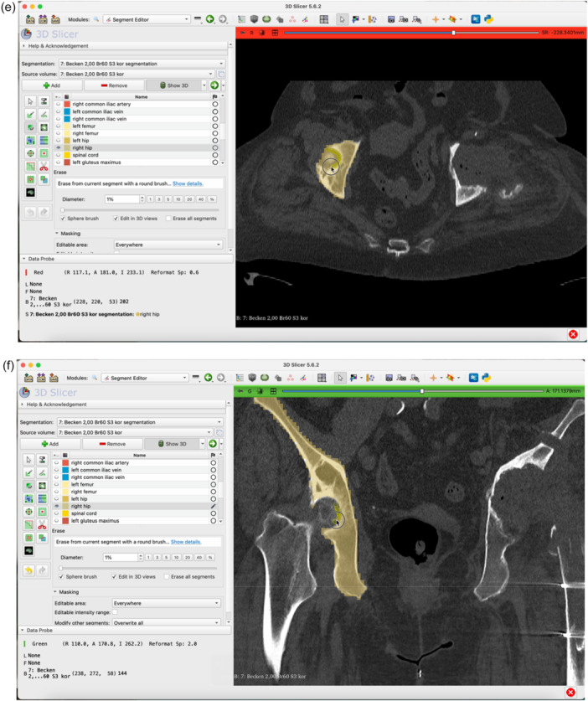588x701 pixels.
Task: Enable Erase all segments in bottom window
Action: [x=167, y=577]
